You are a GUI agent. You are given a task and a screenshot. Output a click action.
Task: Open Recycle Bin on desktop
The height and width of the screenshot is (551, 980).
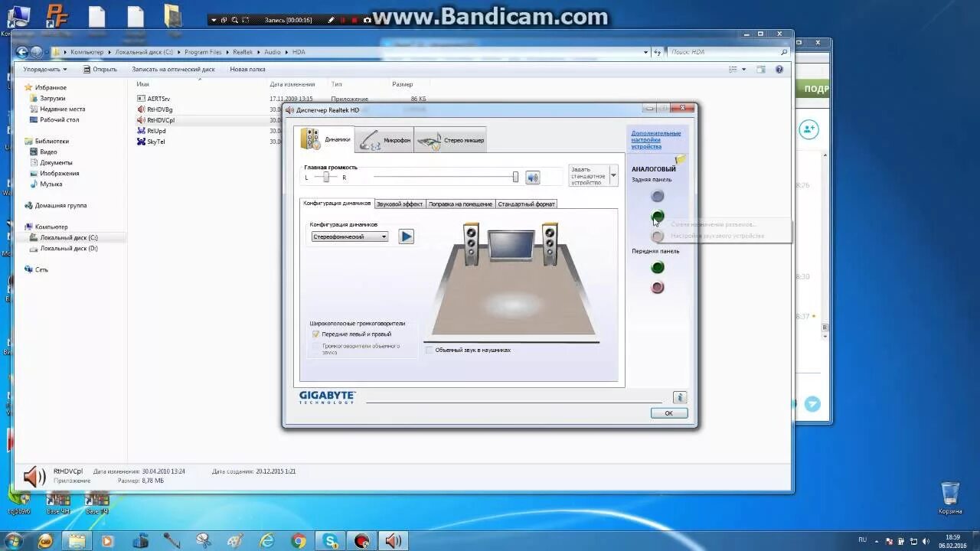tap(949, 497)
